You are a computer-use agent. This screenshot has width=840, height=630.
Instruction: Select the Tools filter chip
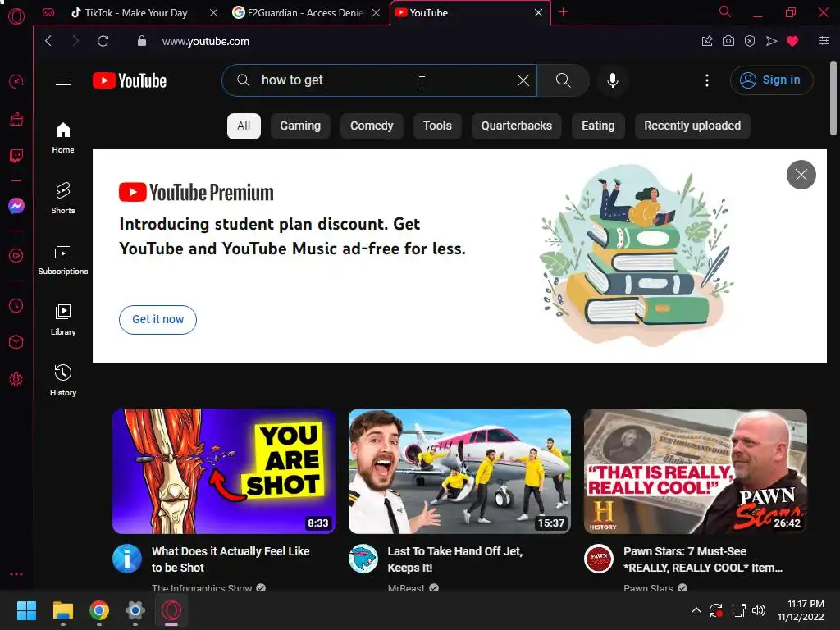pyautogui.click(x=437, y=126)
